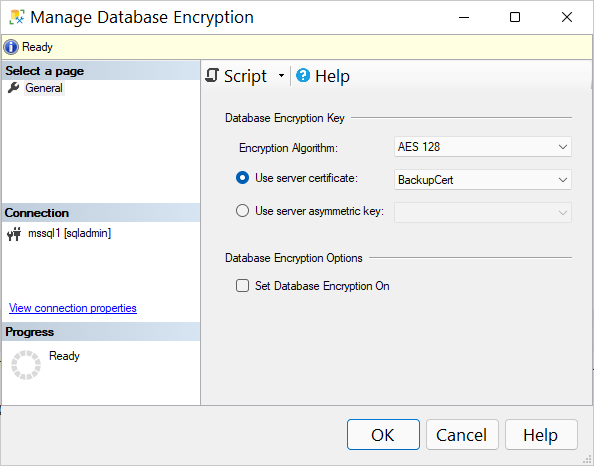Click the Select a page header

101,71
